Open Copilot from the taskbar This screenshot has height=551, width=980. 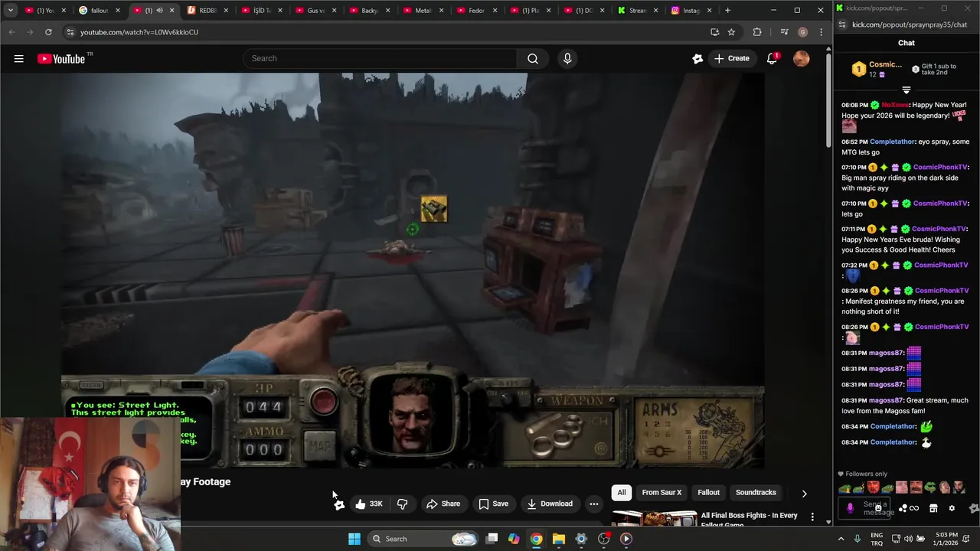pyautogui.click(x=514, y=539)
